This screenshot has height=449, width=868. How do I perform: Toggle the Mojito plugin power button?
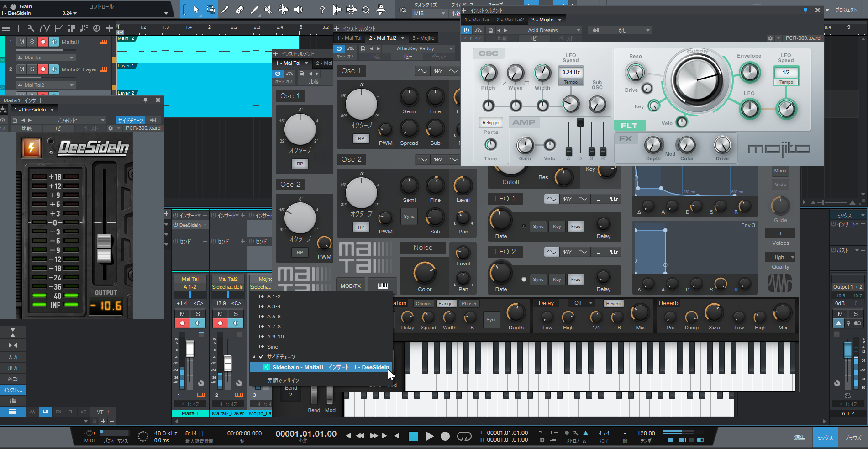[x=466, y=30]
